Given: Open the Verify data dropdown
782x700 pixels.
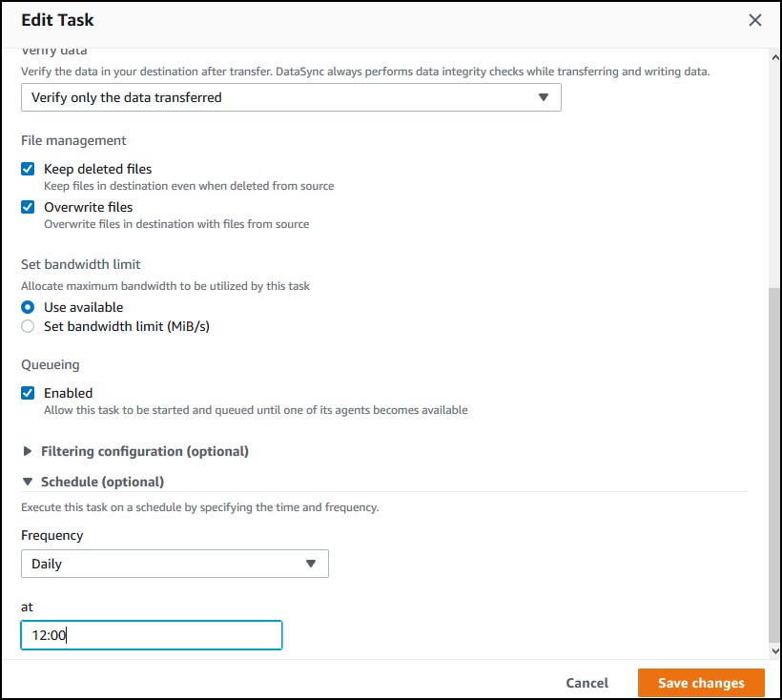Looking at the screenshot, I should [x=291, y=97].
